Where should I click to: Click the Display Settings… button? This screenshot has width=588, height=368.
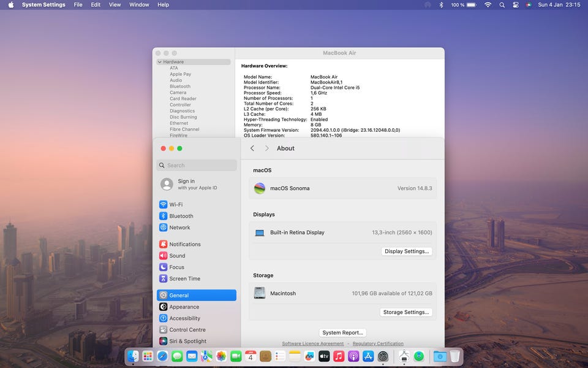click(x=407, y=251)
